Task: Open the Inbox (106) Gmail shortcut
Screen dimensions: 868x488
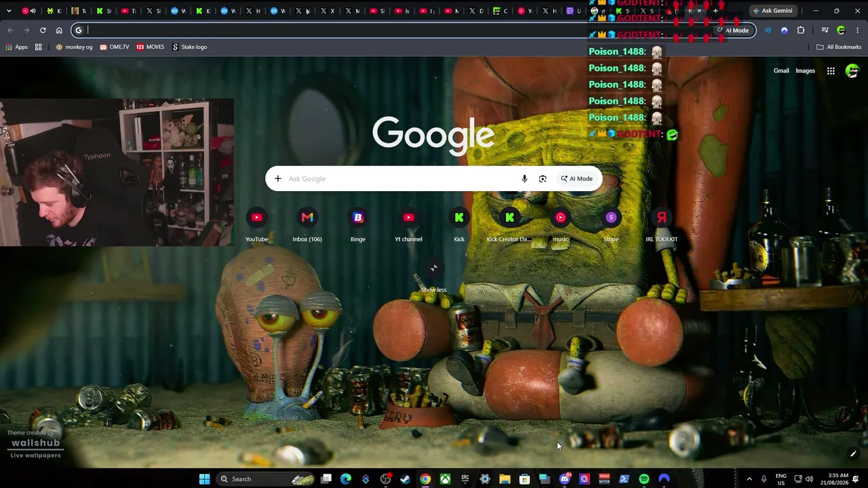Action: 307,225
